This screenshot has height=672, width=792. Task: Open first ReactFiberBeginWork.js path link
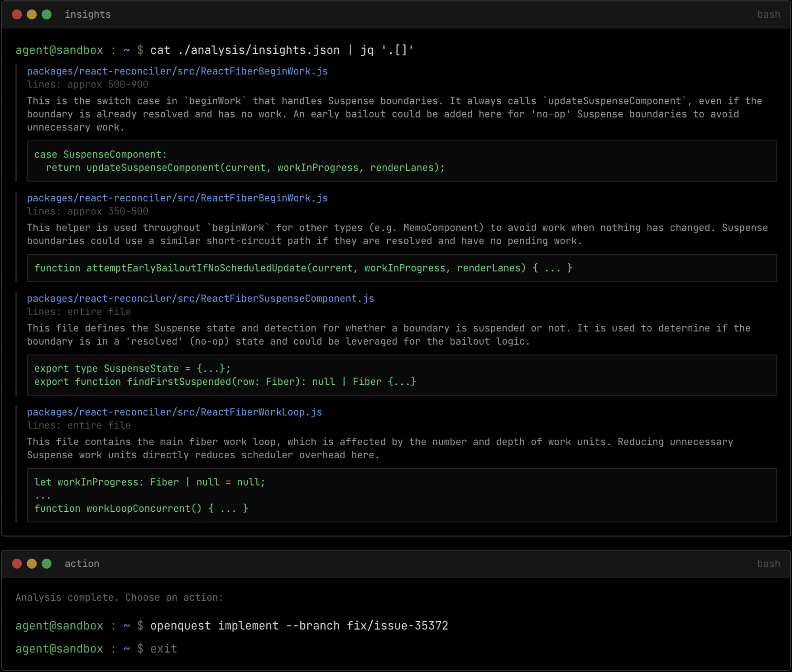pos(177,71)
